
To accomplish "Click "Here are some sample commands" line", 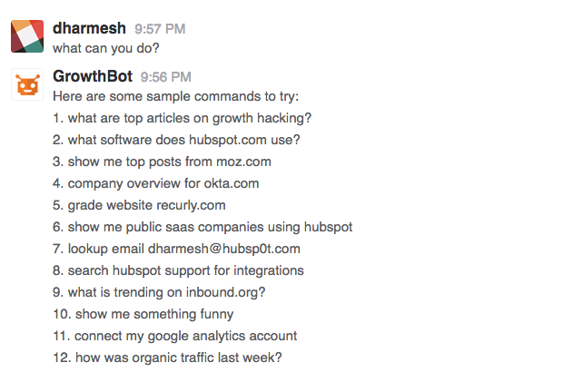I will tap(176, 96).
